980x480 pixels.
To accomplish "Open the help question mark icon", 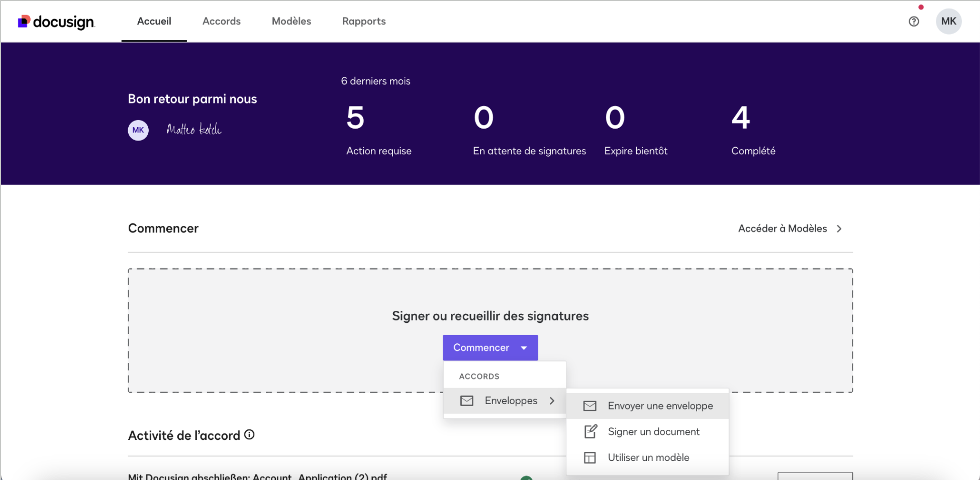I will (914, 22).
